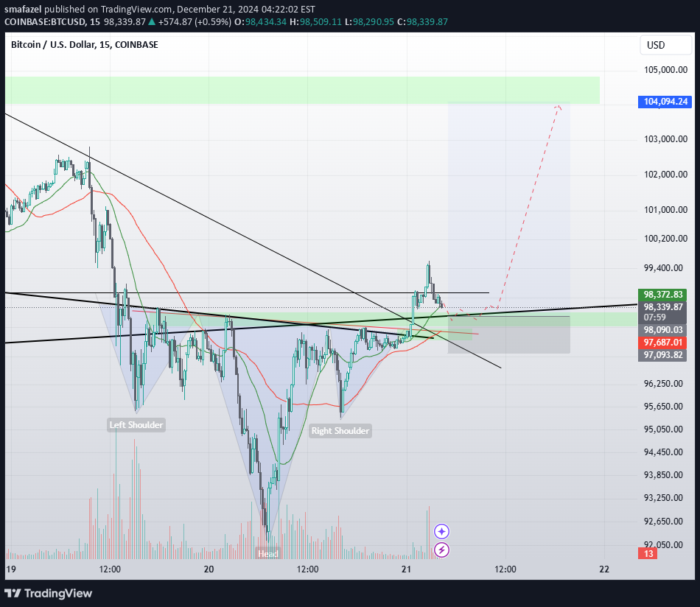This screenshot has height=607, width=700.
Task: Click the 95,050.00 price axis label
Action: 663,429
